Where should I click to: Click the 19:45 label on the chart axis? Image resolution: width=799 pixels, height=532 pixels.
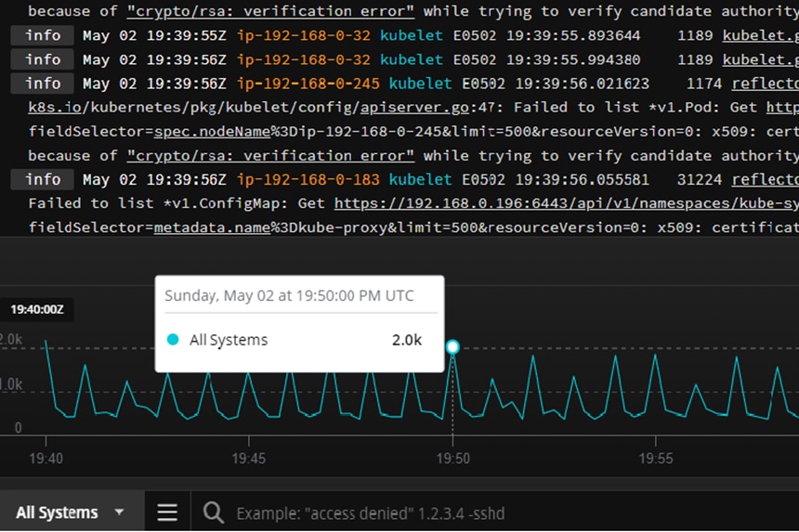[x=249, y=459]
